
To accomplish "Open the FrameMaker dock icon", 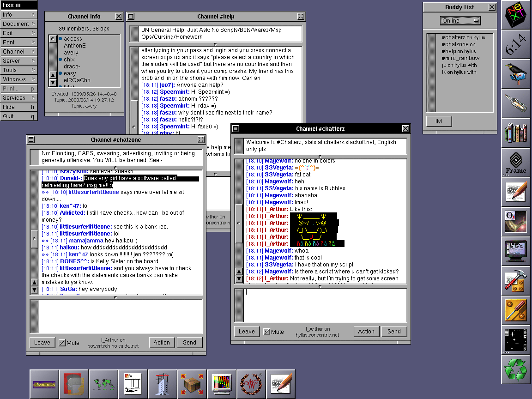I will point(516,163).
